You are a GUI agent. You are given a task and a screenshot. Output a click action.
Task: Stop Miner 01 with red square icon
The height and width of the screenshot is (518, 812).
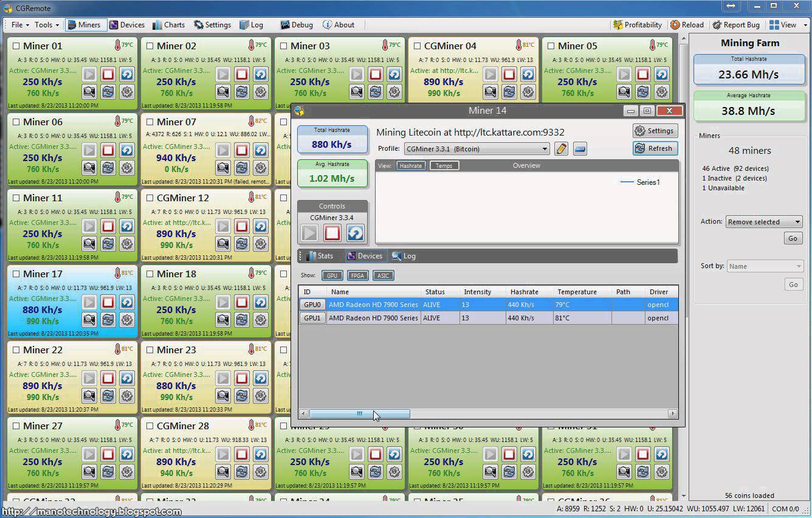pyautogui.click(x=108, y=74)
